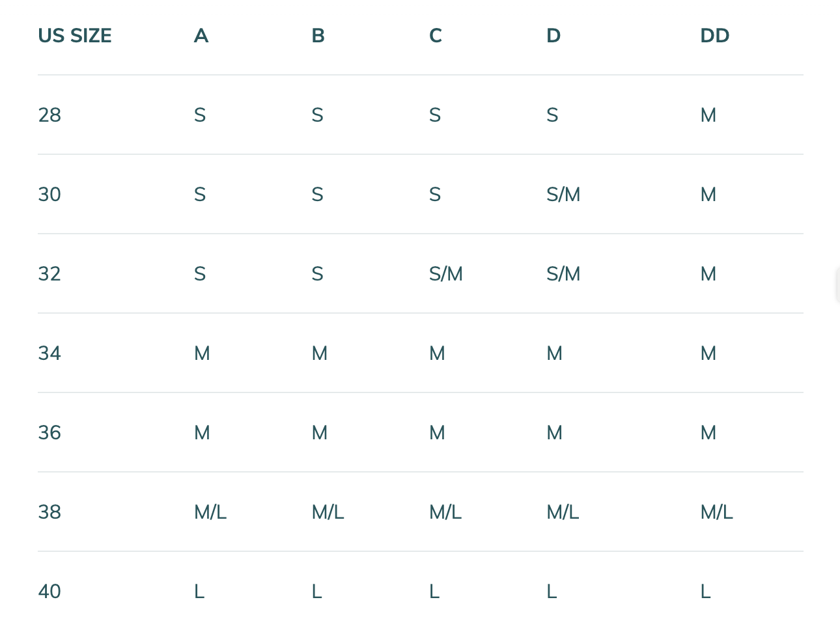Click the A column header
The height and width of the screenshot is (630, 840).
click(x=201, y=36)
